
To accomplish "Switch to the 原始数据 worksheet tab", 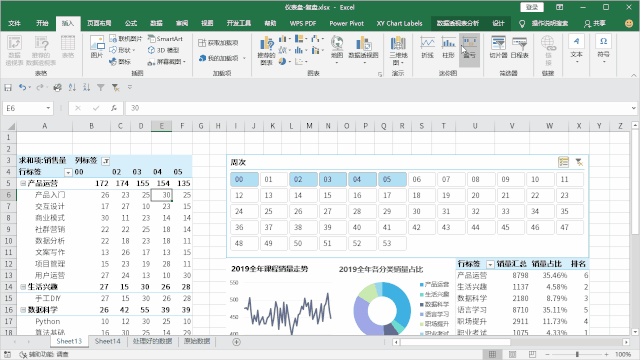I will click(x=197, y=341).
